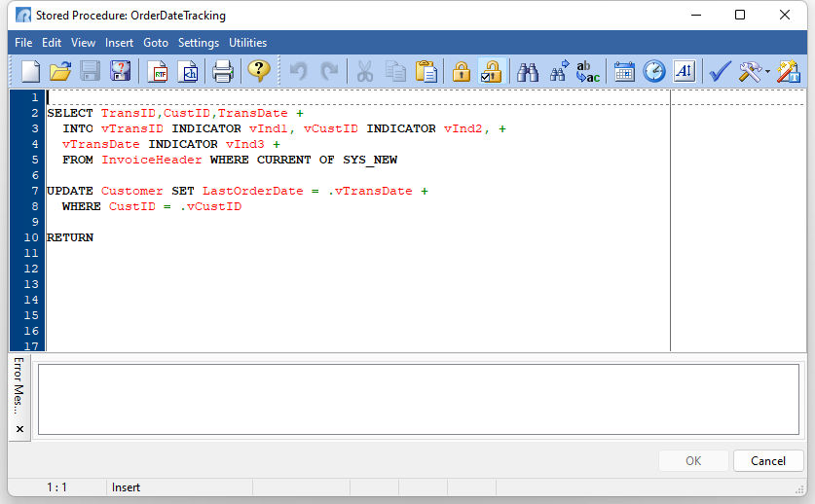Export to RTF document icon

(158, 72)
